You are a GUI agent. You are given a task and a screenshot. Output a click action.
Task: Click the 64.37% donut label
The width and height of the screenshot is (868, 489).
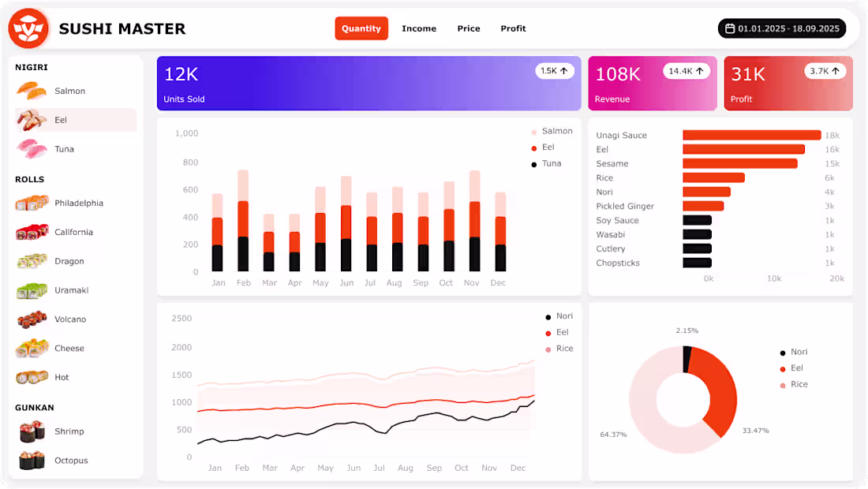click(613, 435)
